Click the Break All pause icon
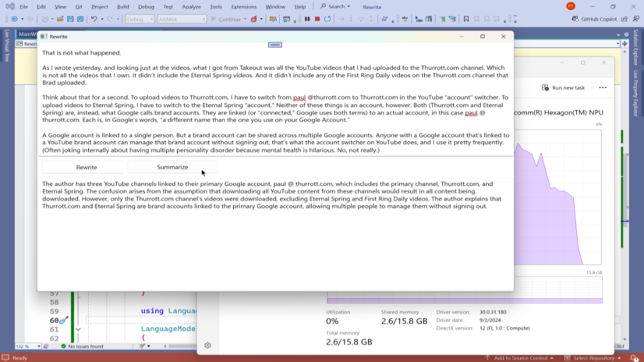This screenshot has width=644, height=362. (307, 19)
